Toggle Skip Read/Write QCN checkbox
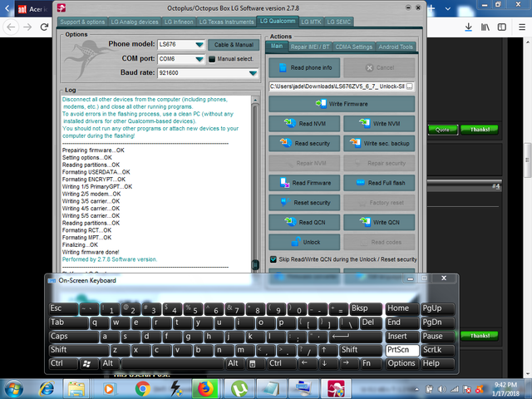This screenshot has height=399, width=532. tap(273, 259)
